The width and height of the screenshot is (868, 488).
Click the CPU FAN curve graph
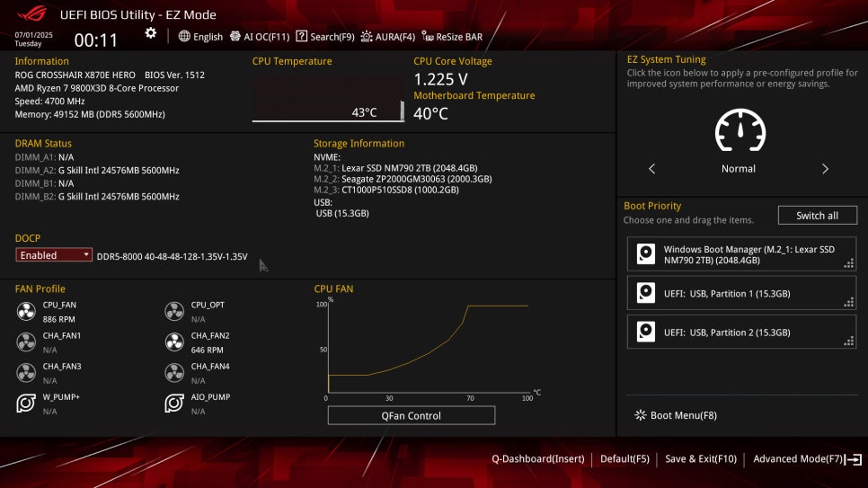click(x=429, y=348)
